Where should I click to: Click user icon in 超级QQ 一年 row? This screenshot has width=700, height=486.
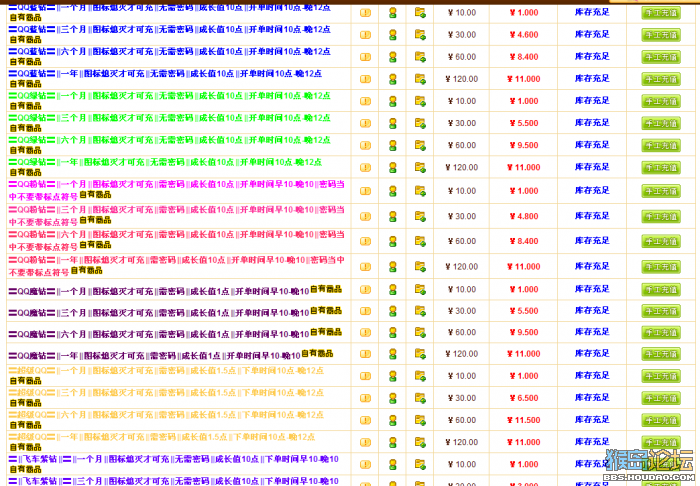(x=393, y=443)
